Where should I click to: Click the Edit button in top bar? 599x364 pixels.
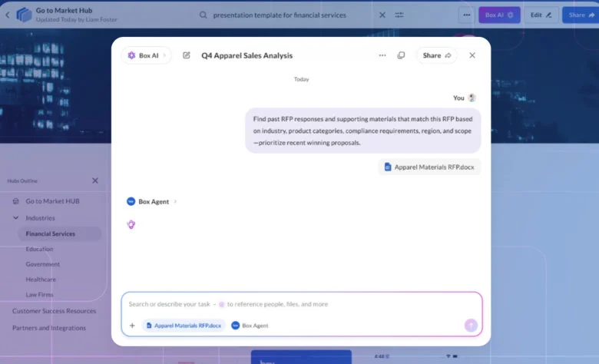pyautogui.click(x=541, y=15)
